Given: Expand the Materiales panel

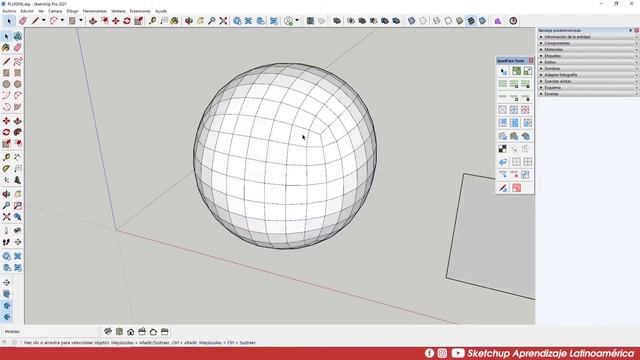Looking at the screenshot, I should pyautogui.click(x=588, y=49).
